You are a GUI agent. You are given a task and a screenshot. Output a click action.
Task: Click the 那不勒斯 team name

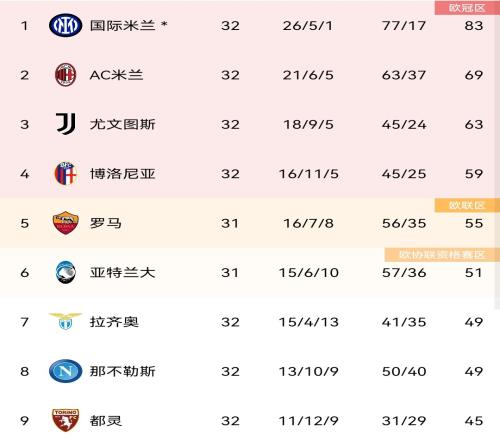[122, 371]
